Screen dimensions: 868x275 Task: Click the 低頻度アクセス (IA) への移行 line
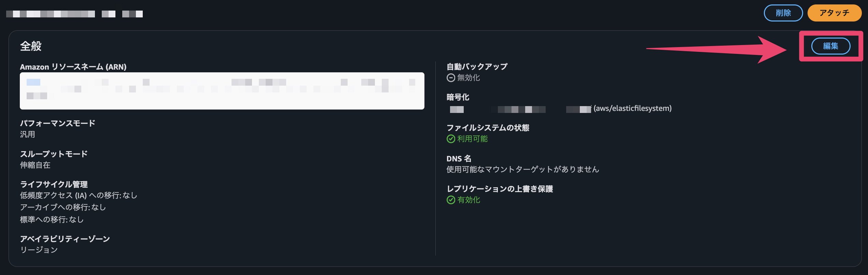click(79, 195)
